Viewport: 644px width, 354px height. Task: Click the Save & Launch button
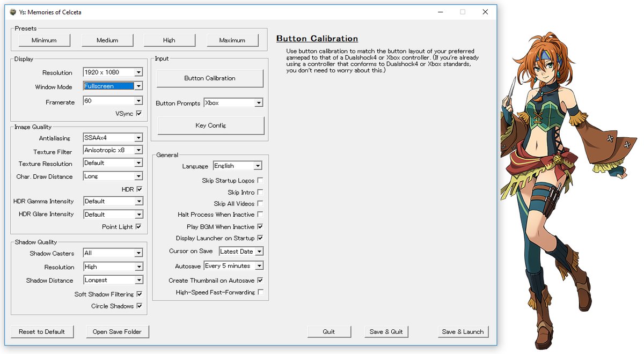(x=463, y=332)
